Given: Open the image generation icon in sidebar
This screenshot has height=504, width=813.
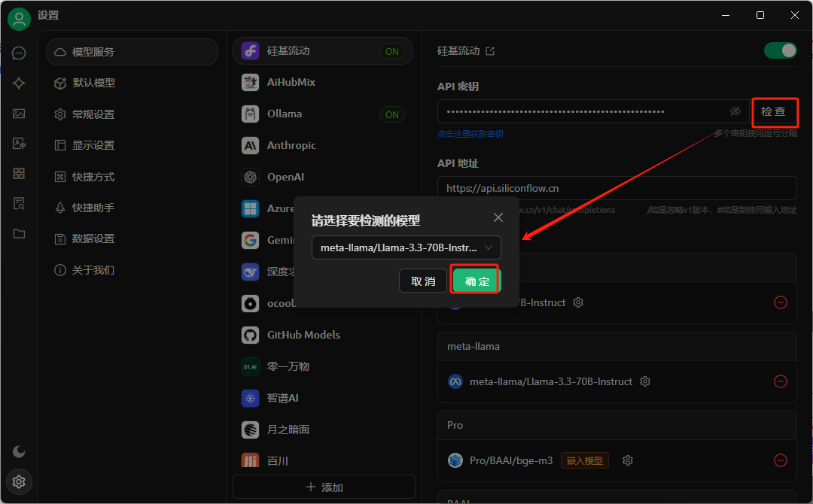Looking at the screenshot, I should pos(19,114).
